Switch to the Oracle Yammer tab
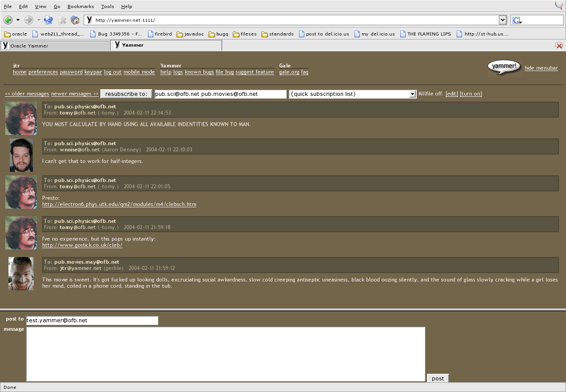The width and height of the screenshot is (566, 392). [x=55, y=45]
